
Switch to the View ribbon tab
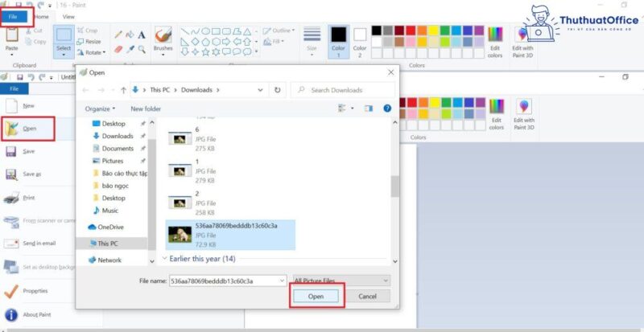(68, 16)
